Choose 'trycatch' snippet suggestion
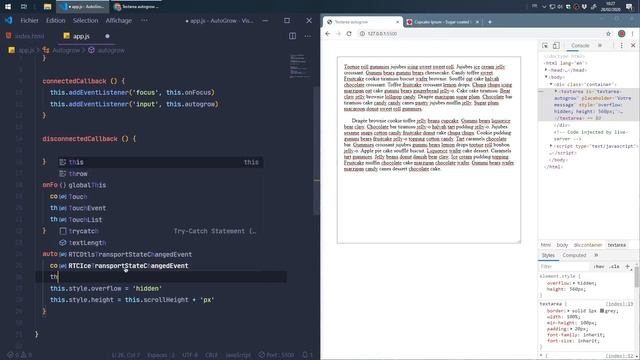 pyautogui.click(x=160, y=231)
